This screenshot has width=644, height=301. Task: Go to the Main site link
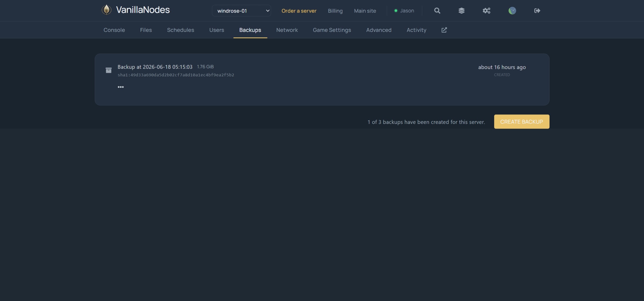(365, 11)
